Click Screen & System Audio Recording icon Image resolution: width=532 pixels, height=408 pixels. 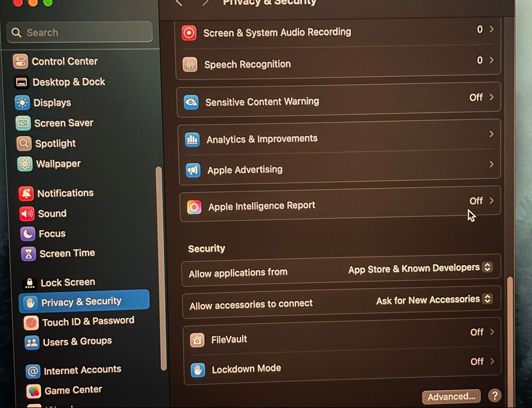(189, 33)
